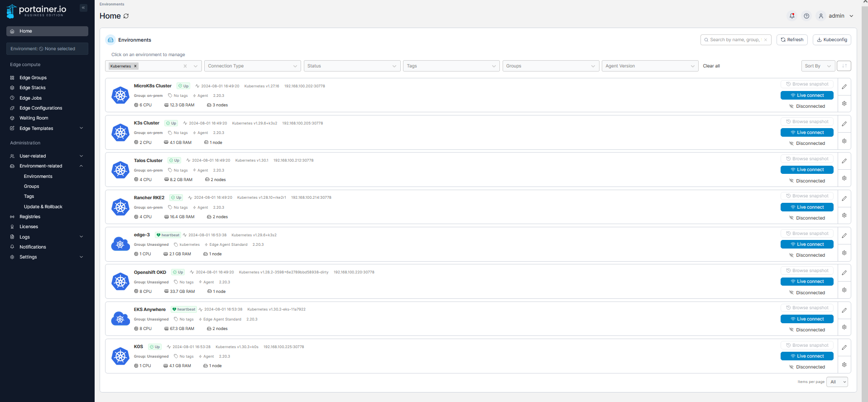Click the edit pencil for edge-3
The height and width of the screenshot is (402, 868).
point(844,236)
